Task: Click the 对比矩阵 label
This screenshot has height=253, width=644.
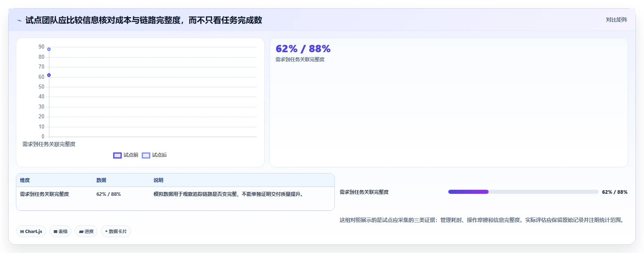Action: pyautogui.click(x=616, y=20)
